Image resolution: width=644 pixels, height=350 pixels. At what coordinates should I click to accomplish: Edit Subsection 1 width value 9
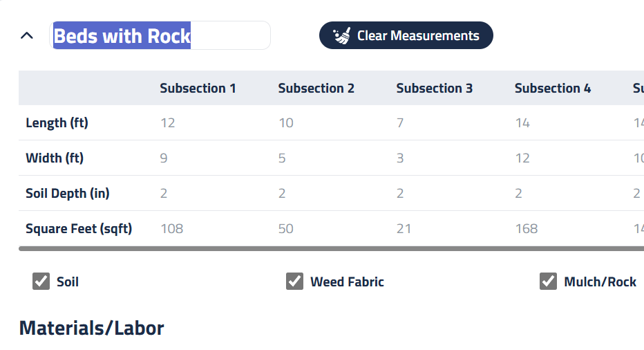(x=164, y=158)
